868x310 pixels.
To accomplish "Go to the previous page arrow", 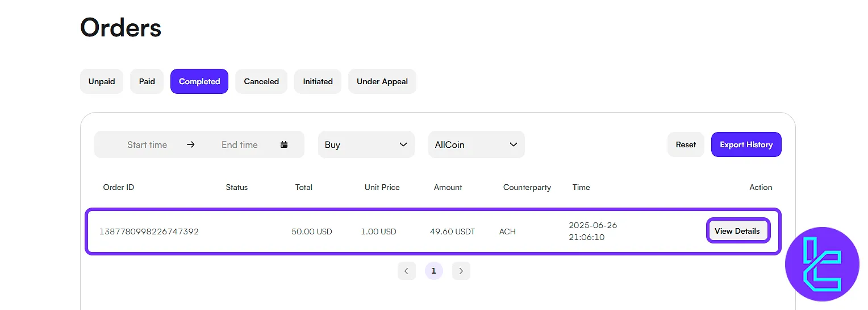I will (x=406, y=271).
